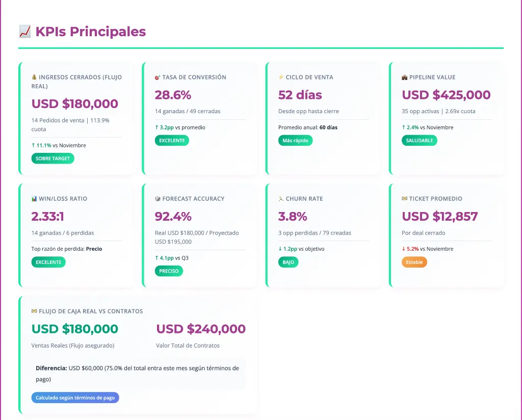Click the Más rápido badge
This screenshot has height=420, width=522.
pos(295,140)
